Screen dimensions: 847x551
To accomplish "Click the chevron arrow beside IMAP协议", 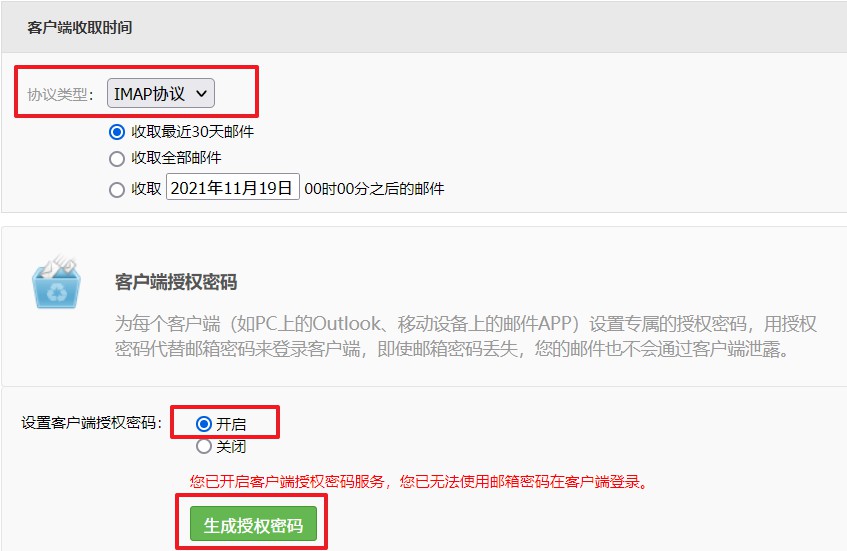I will click(201, 93).
